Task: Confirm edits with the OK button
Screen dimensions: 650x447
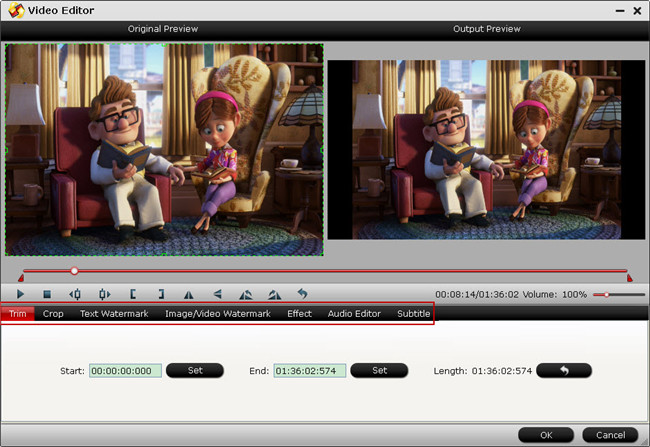Action: point(546,435)
